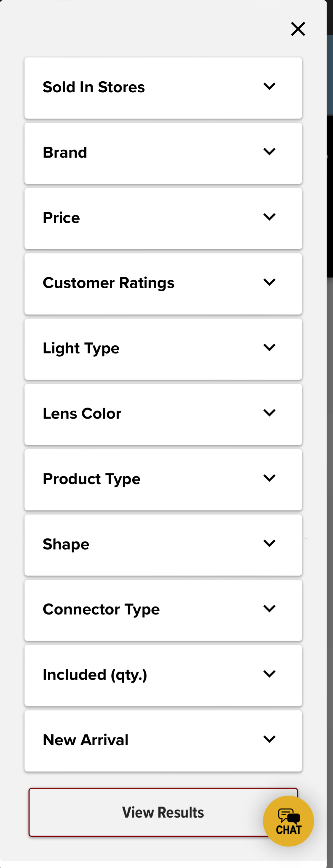Click the Brand chevron arrow
Screen dimensions: 333x868
(270, 152)
